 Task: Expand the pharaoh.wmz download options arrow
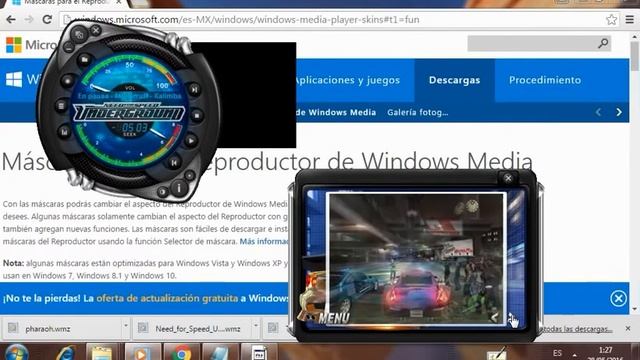coord(126,326)
